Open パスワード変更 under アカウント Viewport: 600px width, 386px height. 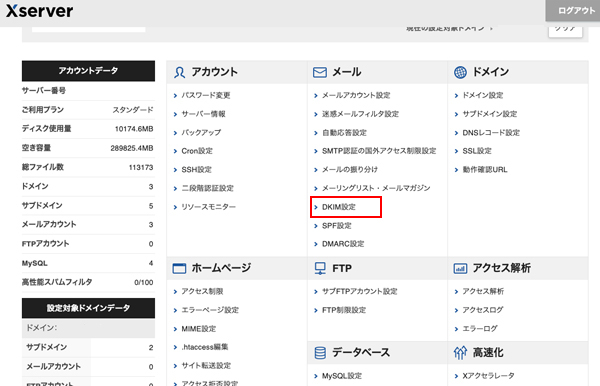(206, 95)
